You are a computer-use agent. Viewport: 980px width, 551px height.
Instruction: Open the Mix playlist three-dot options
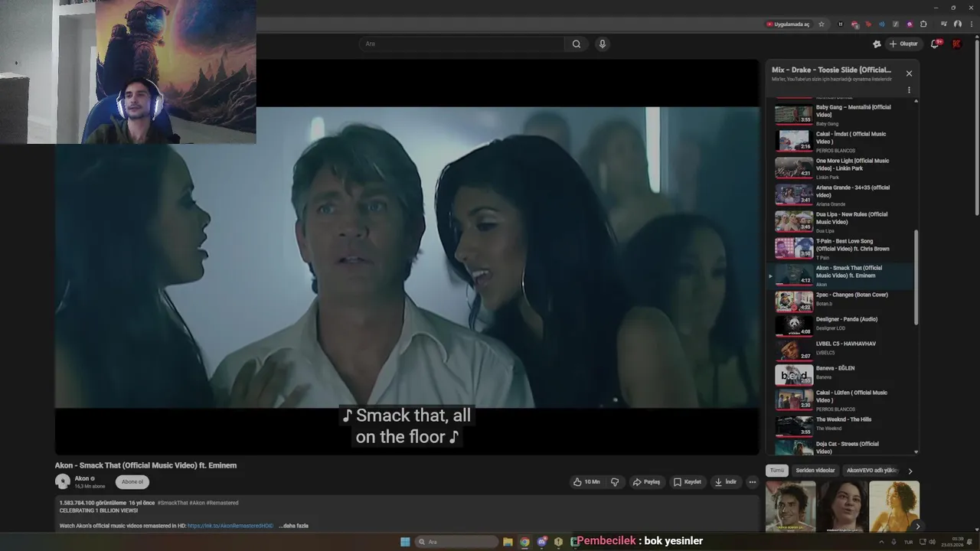point(909,90)
